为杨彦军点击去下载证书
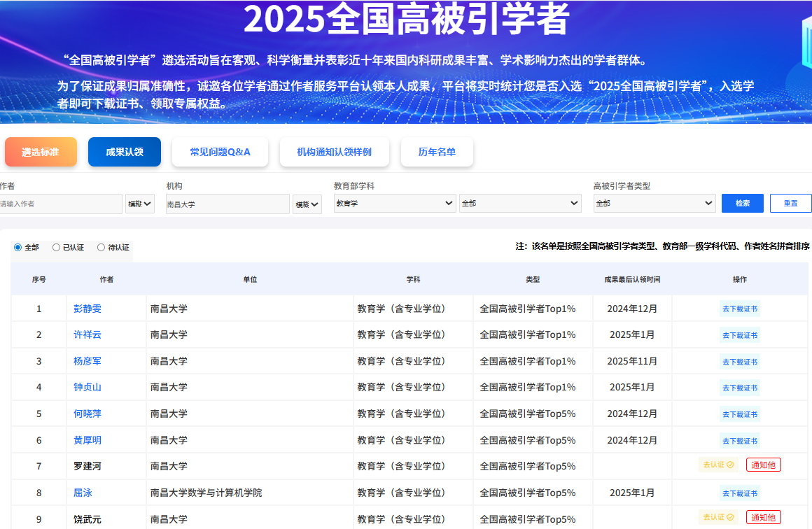The width and height of the screenshot is (812, 529). (740, 360)
